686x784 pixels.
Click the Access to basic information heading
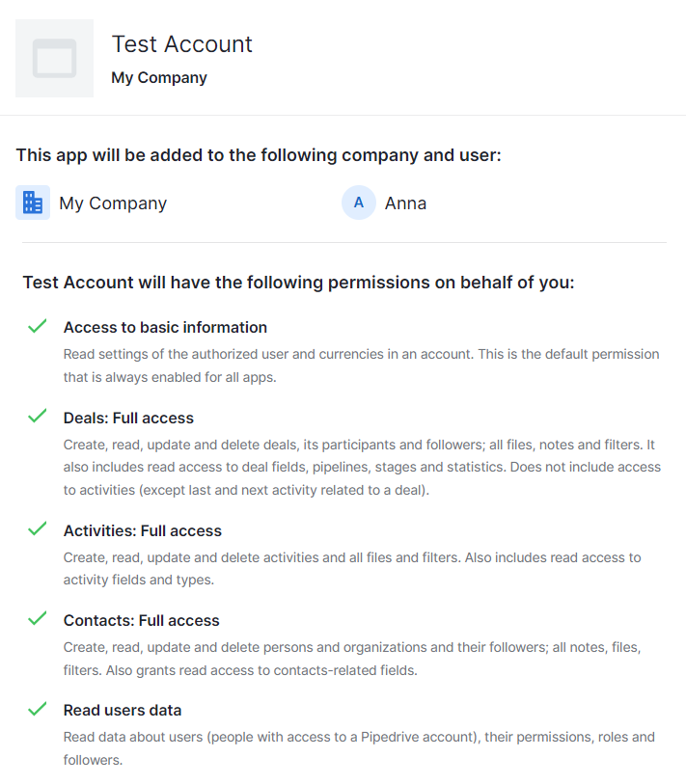[165, 327]
